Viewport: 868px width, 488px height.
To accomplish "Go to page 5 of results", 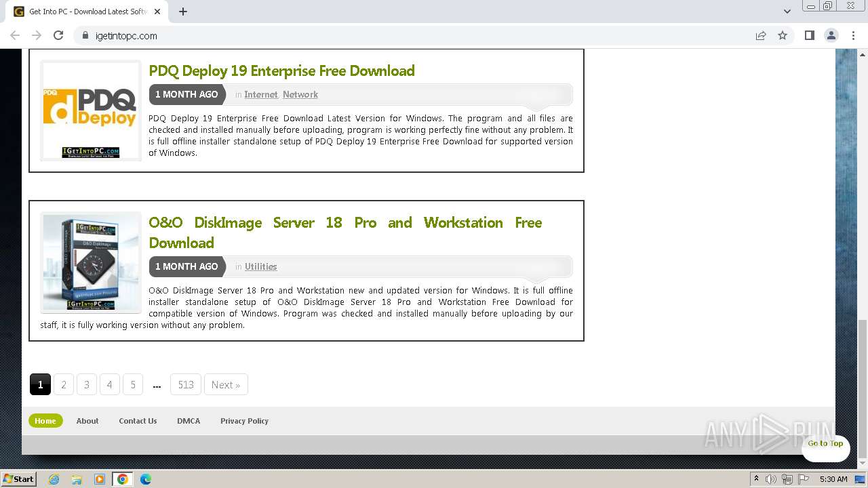I will (x=133, y=384).
